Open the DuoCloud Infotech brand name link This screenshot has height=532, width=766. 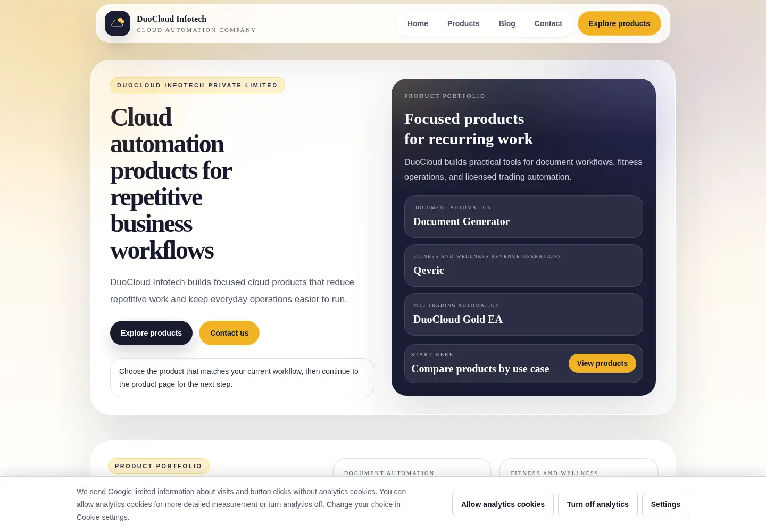[171, 19]
